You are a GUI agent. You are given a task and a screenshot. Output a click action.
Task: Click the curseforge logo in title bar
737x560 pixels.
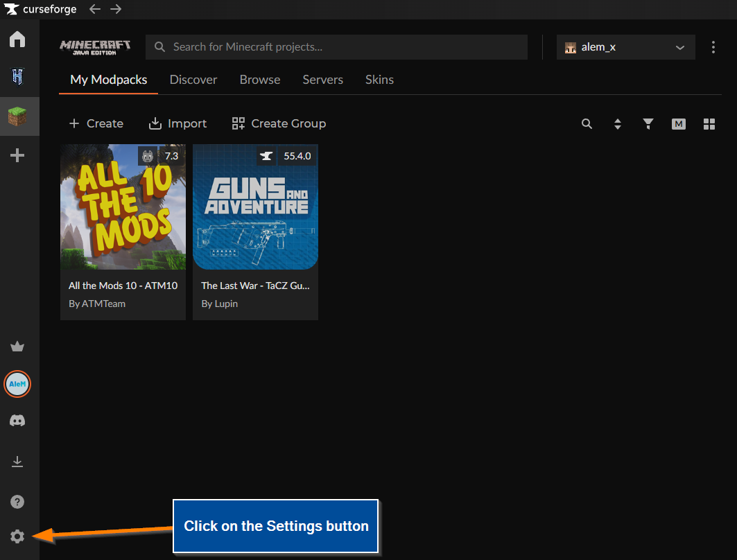(x=40, y=9)
